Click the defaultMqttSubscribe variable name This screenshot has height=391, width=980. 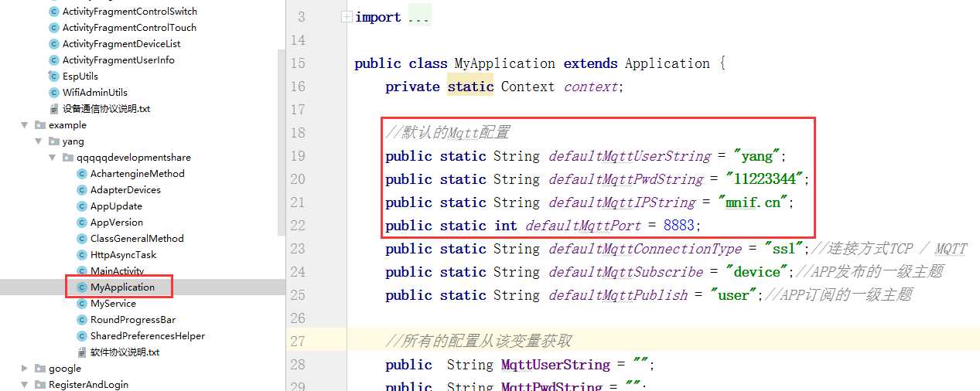pyautogui.click(x=625, y=272)
